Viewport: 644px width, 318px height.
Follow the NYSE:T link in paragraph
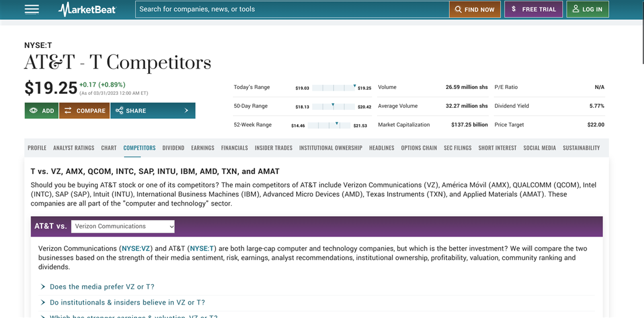pos(201,248)
